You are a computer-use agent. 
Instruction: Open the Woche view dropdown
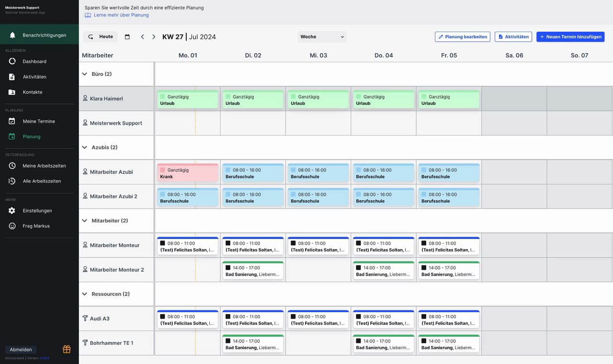coord(322,37)
